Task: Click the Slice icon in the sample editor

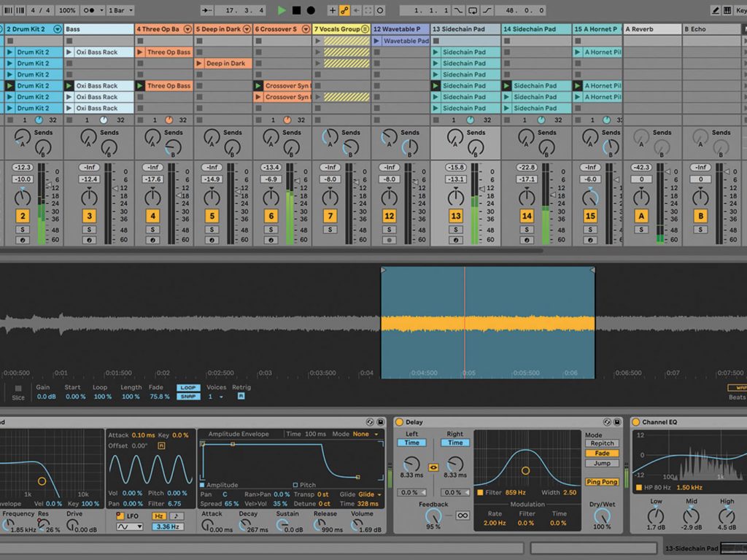Action: [x=18, y=389]
